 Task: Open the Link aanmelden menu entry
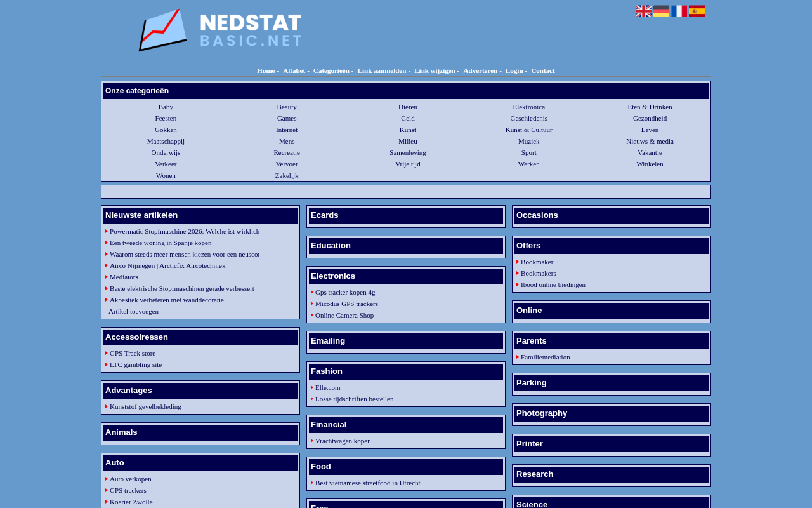click(x=382, y=70)
